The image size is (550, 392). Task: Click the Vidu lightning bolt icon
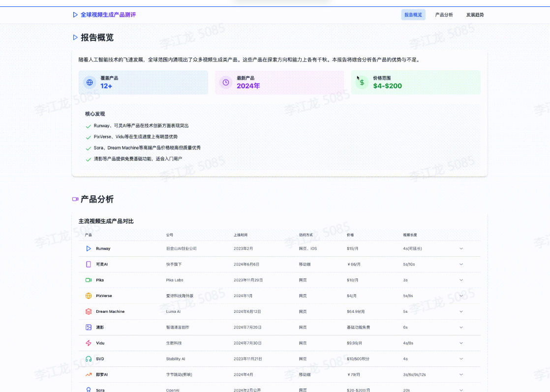[x=89, y=343]
